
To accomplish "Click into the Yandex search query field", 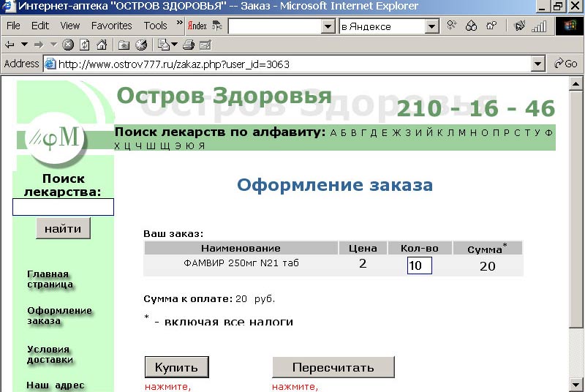I will (x=275, y=26).
